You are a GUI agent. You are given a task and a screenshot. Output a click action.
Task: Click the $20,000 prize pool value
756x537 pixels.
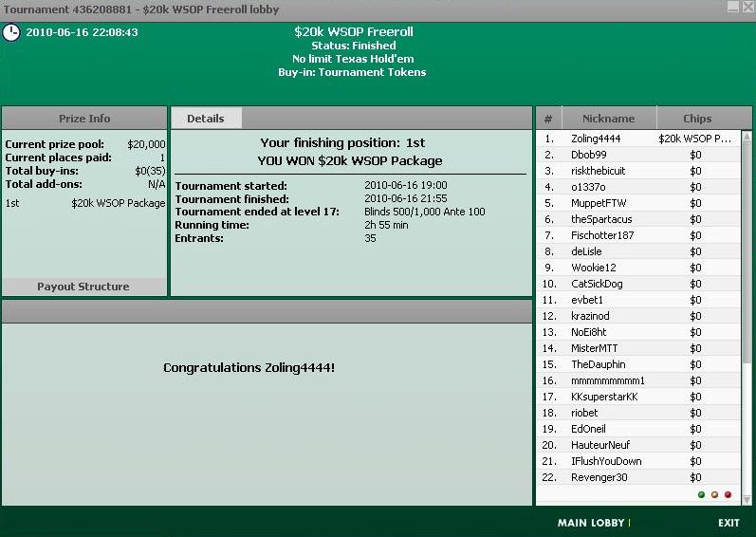pyautogui.click(x=146, y=144)
